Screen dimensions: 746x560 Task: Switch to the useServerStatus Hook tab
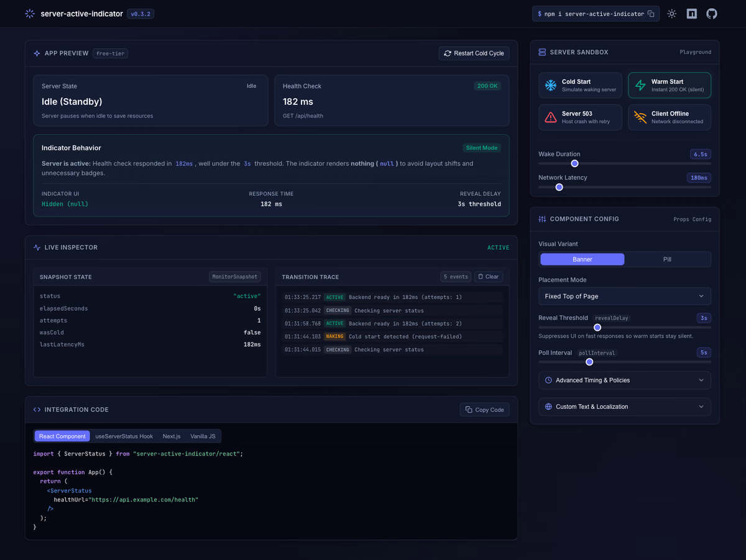point(124,436)
